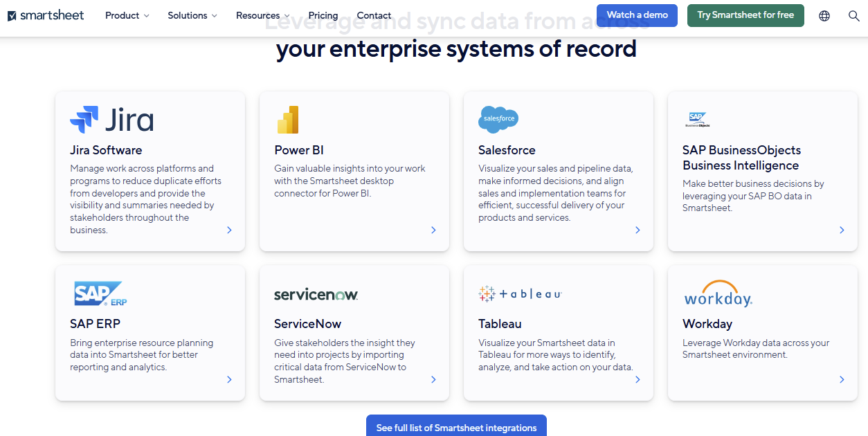Image resolution: width=868 pixels, height=436 pixels.
Task: Follow the arrow on Power BI card
Action: pos(434,230)
